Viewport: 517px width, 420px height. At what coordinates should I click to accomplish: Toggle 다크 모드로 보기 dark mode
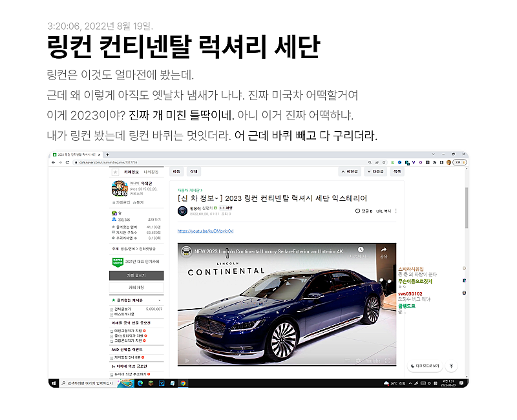tap(425, 366)
